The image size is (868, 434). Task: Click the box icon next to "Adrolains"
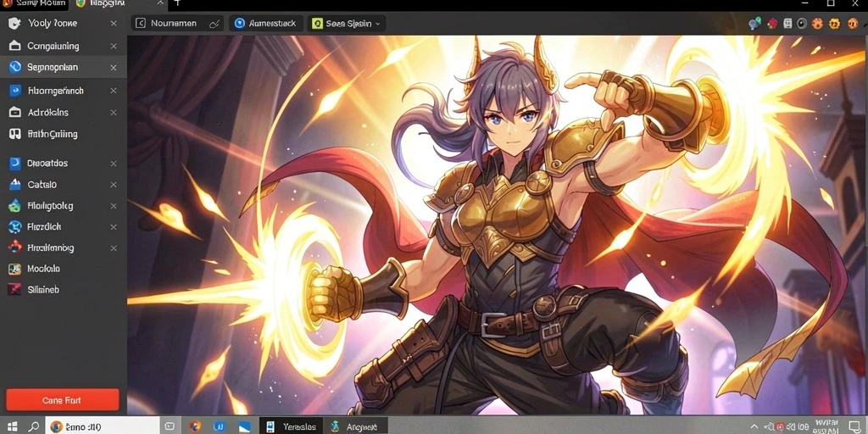pyautogui.click(x=15, y=113)
